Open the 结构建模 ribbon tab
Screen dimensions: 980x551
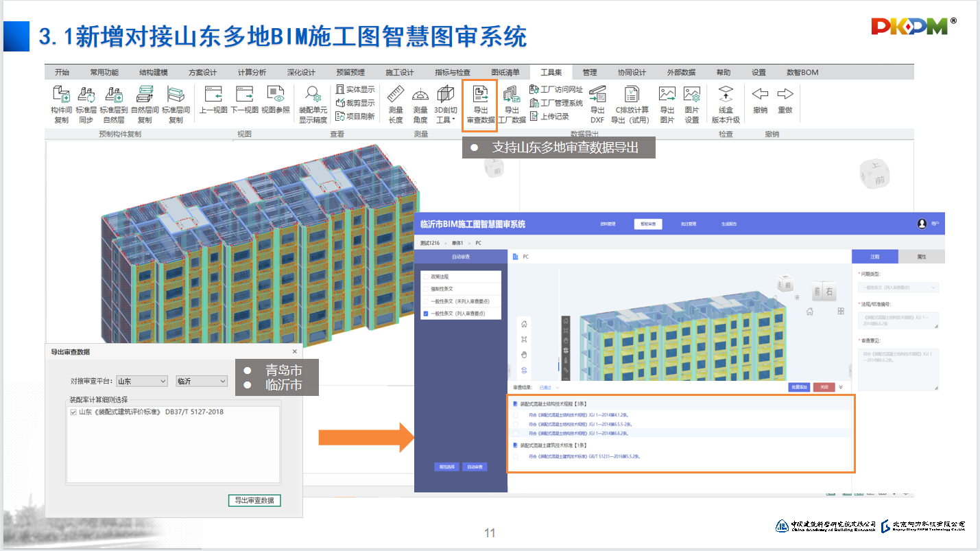click(154, 72)
